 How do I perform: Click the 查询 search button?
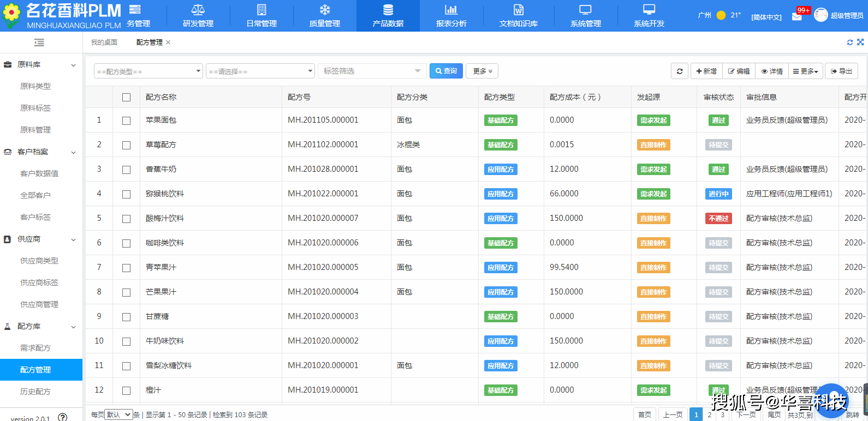(x=446, y=71)
